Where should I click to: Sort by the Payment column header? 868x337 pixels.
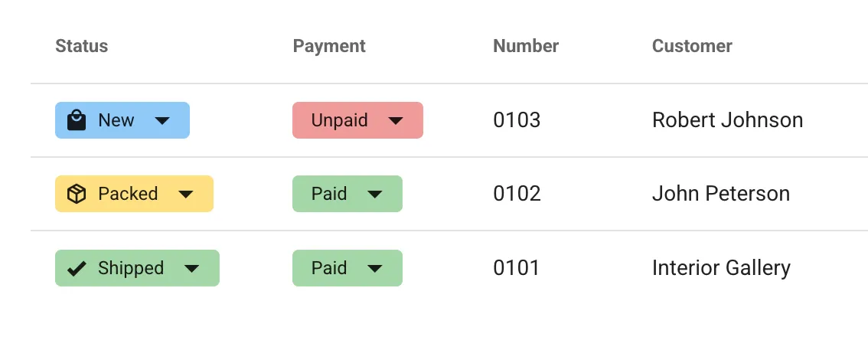pyautogui.click(x=329, y=46)
